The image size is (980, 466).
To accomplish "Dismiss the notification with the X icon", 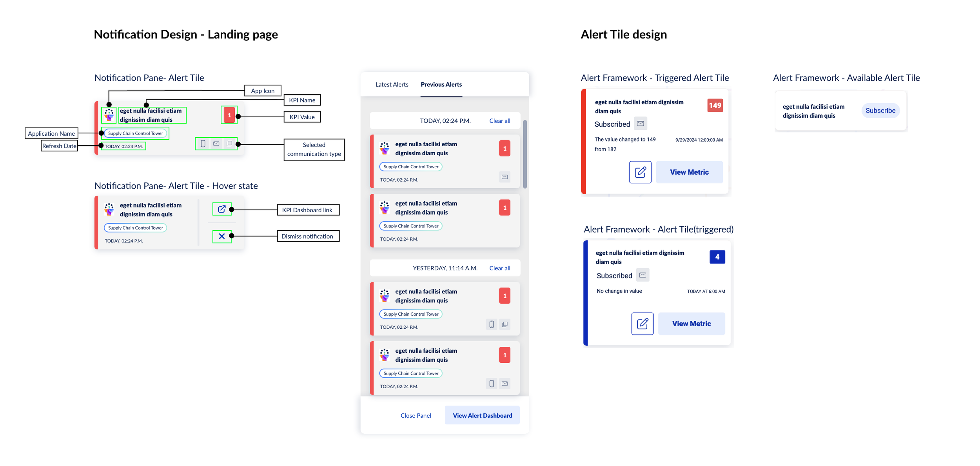I will (x=221, y=236).
